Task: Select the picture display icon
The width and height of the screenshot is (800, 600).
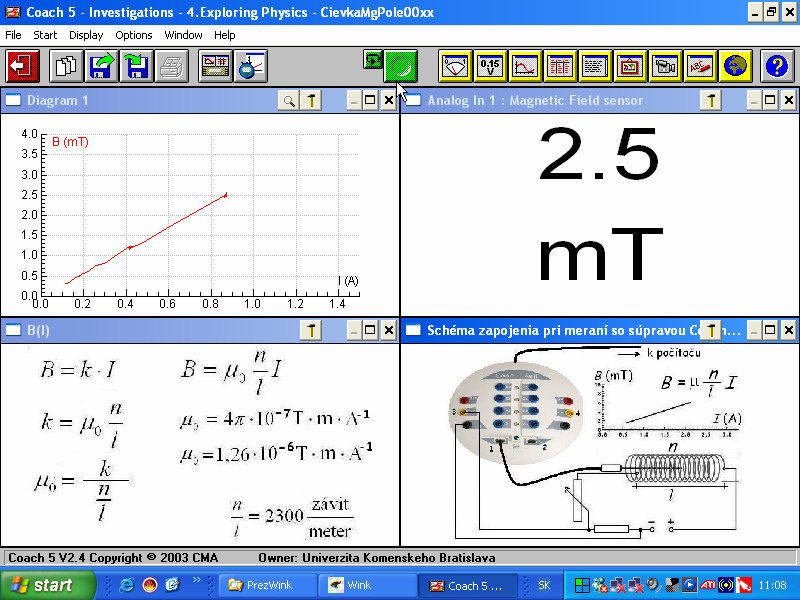Action: pyautogui.click(x=630, y=66)
